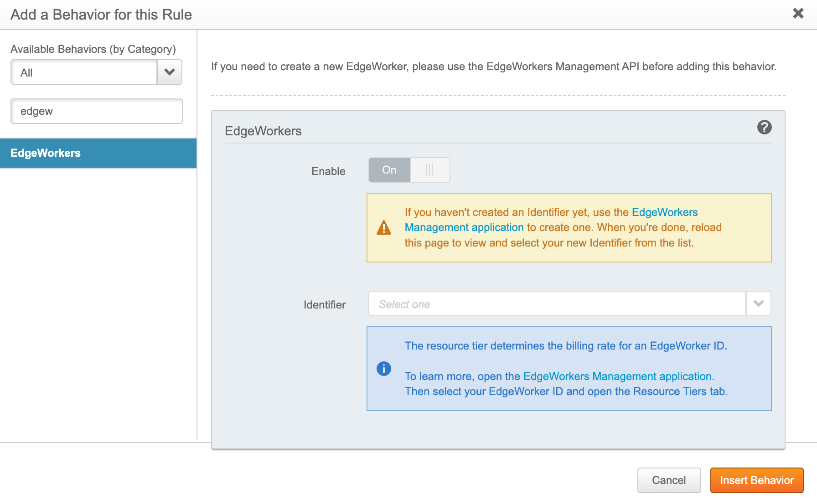Open the All category dropdown
The height and width of the screenshot is (504, 817).
pyautogui.click(x=96, y=72)
